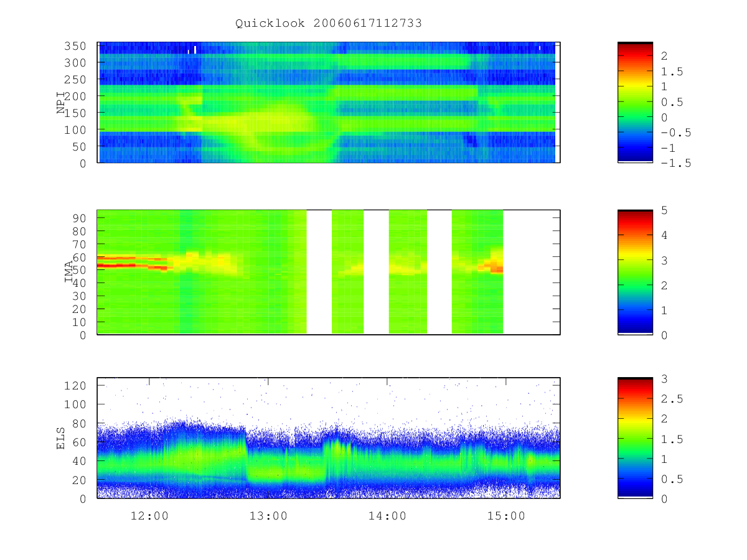Select the ELS y-axis label
This screenshot has height=560, width=747.
click(61, 438)
